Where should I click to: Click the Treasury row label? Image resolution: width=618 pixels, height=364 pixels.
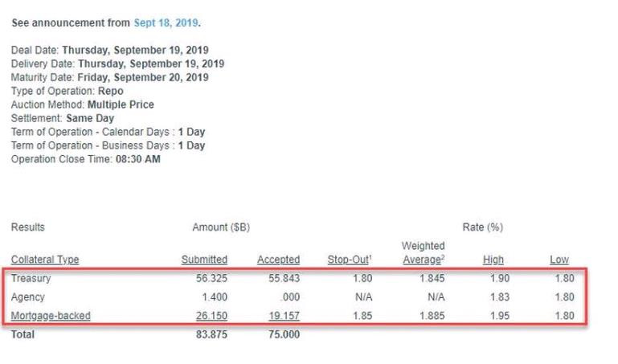click(x=31, y=279)
